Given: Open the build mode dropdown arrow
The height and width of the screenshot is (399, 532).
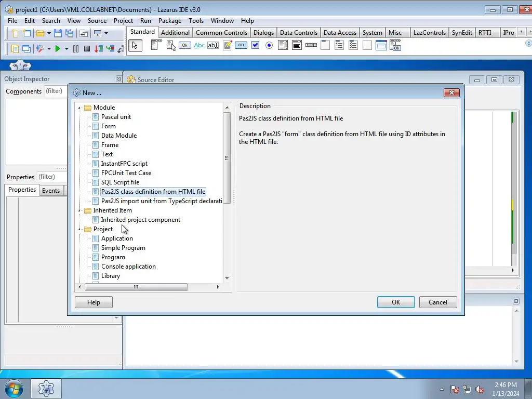Looking at the screenshot, I should [49, 49].
